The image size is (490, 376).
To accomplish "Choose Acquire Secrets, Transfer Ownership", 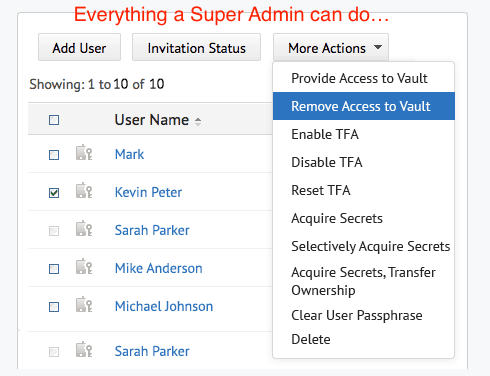I will tap(364, 281).
